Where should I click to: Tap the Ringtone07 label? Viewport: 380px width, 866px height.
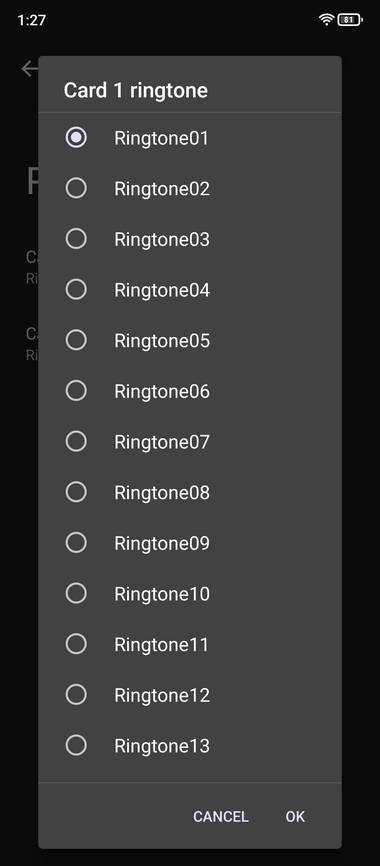(x=162, y=442)
